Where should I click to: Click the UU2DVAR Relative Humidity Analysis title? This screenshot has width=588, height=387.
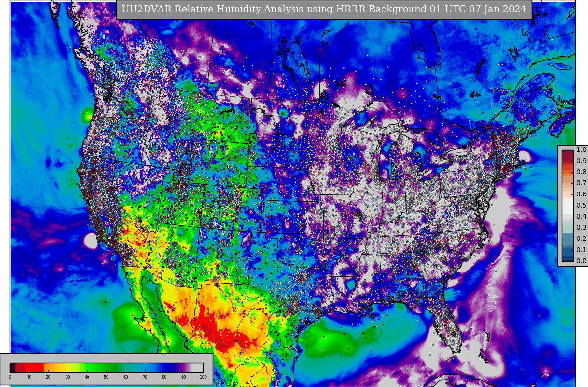323,9
